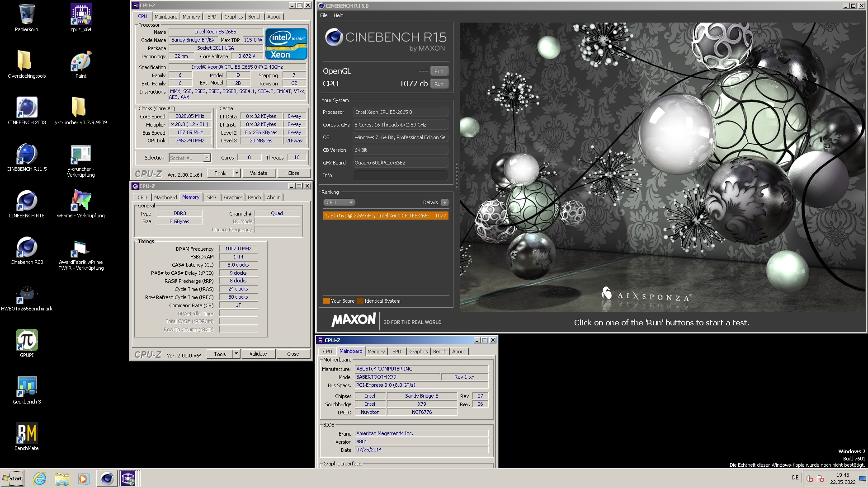Open Graphics tab in Memory CPU-Z window

tap(233, 197)
